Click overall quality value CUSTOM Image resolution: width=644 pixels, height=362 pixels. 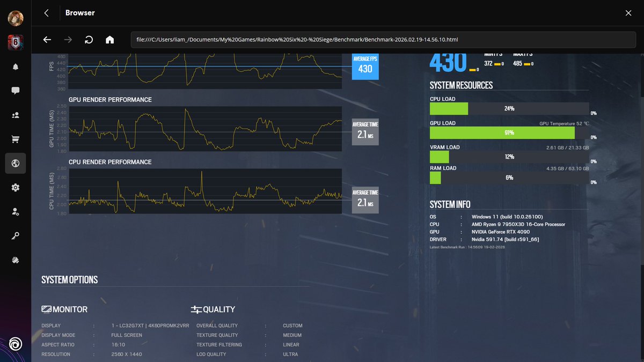292,326
